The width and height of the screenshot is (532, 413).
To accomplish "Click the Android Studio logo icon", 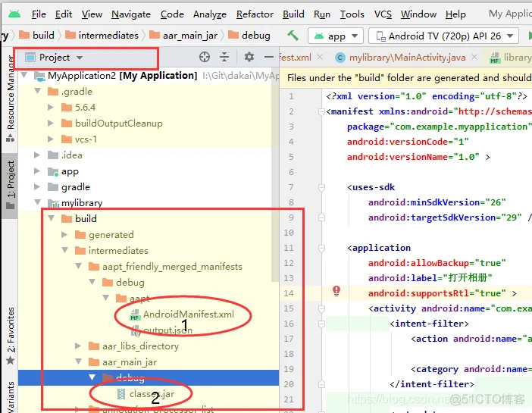I will point(14,14).
